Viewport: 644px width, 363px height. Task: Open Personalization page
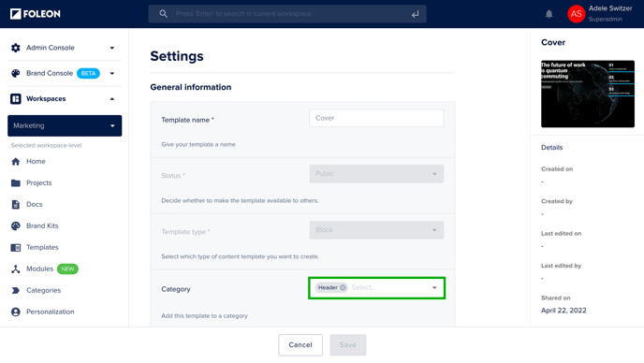51,312
